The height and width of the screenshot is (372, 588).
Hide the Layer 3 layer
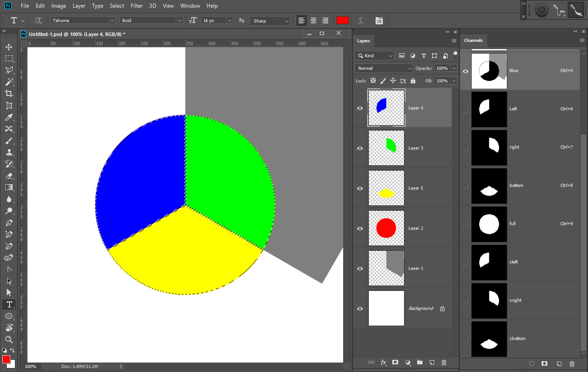359,148
